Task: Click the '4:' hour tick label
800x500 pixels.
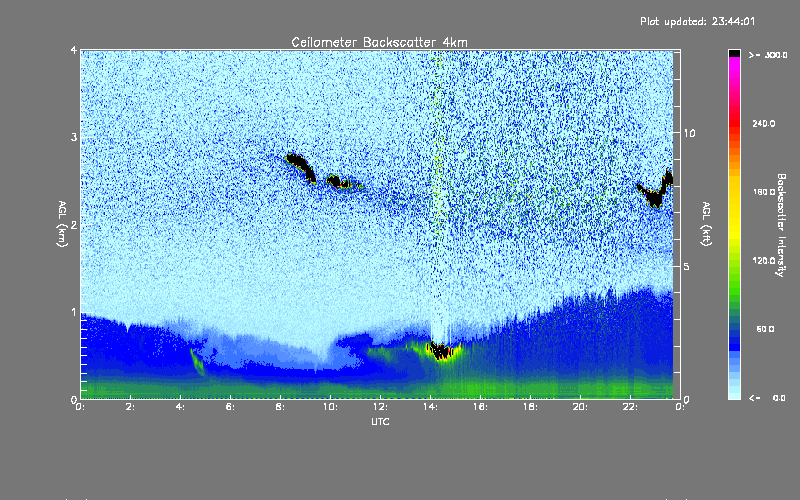Action: [181, 407]
